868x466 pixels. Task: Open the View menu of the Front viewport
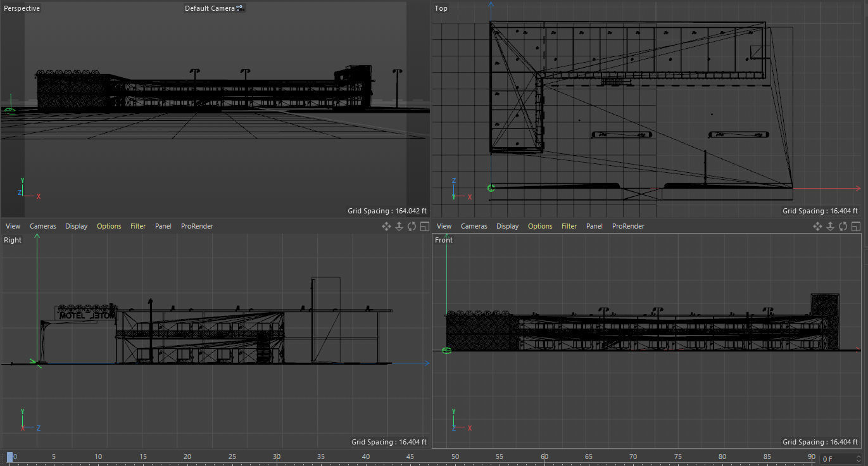click(x=444, y=226)
